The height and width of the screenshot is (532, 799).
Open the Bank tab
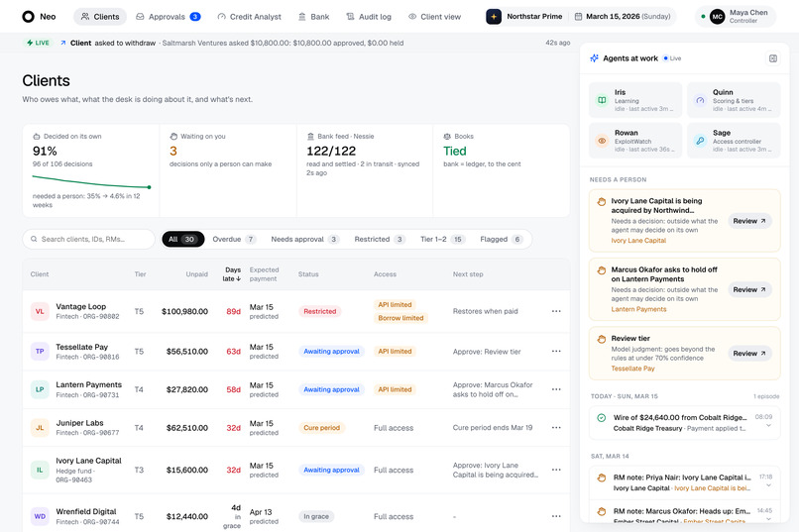(314, 16)
